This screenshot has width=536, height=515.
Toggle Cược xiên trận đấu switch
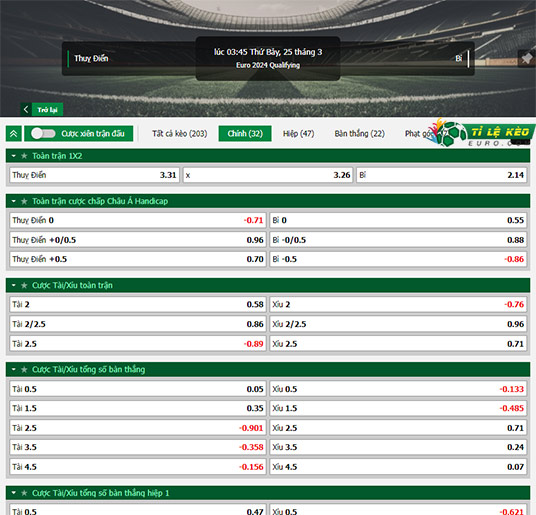point(43,134)
